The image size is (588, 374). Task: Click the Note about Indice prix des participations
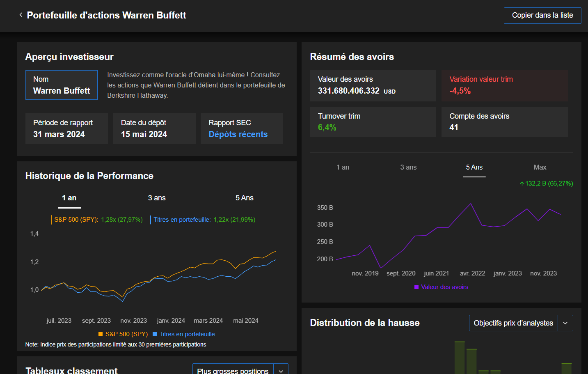[x=116, y=344]
